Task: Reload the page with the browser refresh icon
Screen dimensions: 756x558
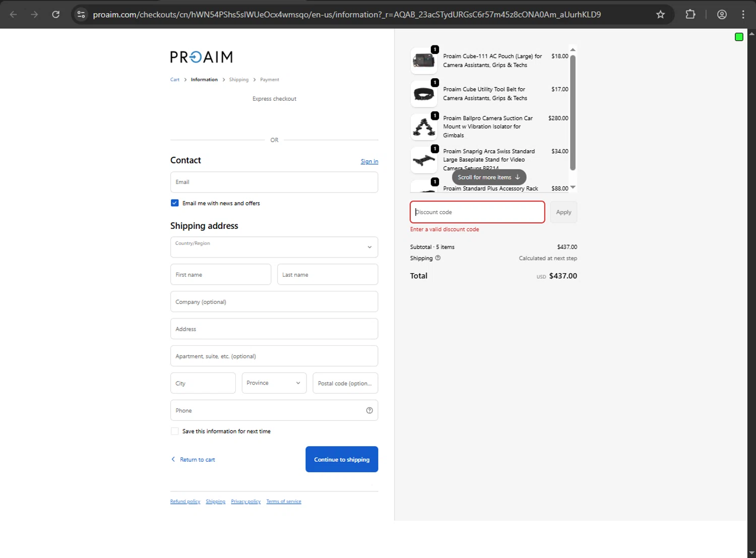Action: coord(56,15)
